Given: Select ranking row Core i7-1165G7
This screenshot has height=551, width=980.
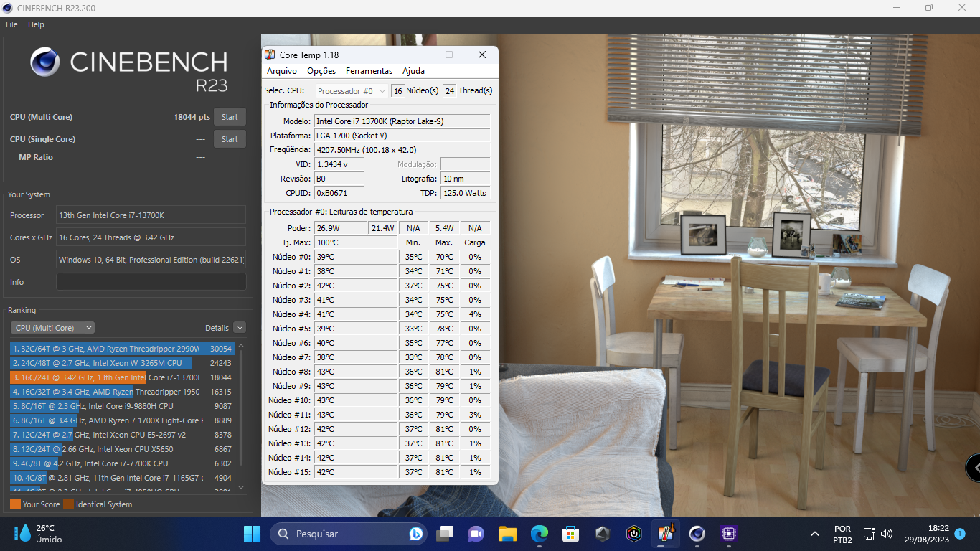Looking at the screenshot, I should coord(122,478).
